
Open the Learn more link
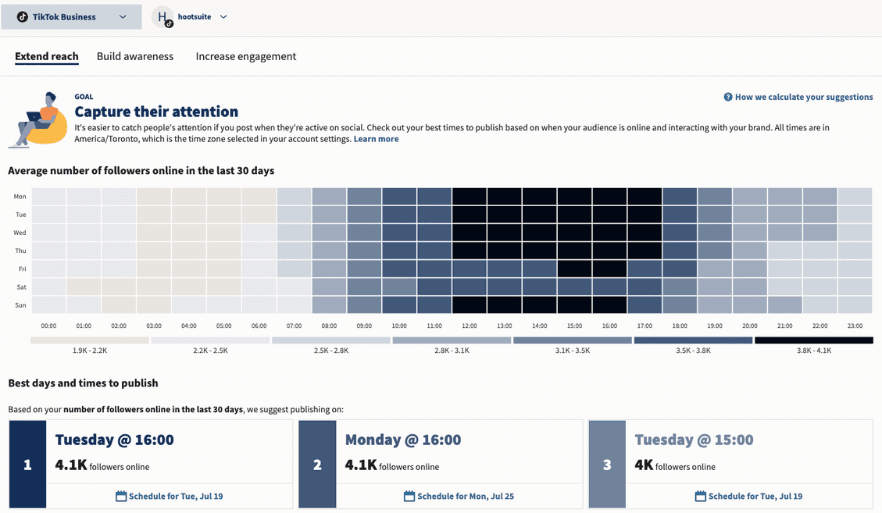click(x=376, y=139)
